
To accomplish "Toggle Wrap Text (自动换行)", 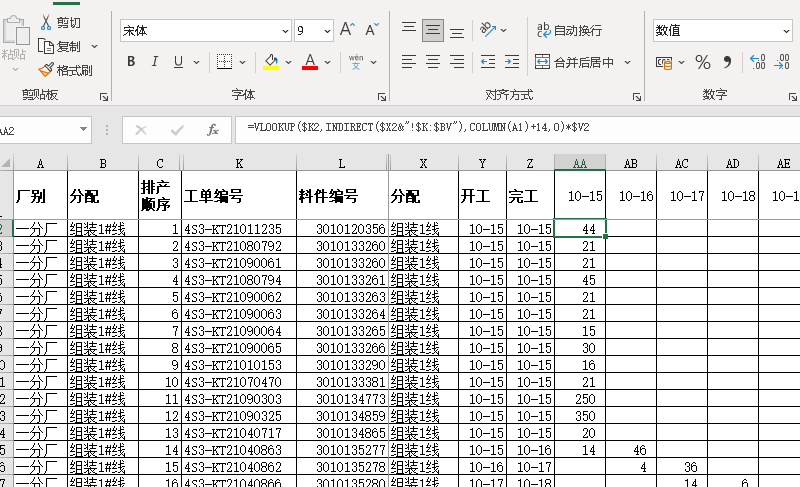I will point(569,31).
